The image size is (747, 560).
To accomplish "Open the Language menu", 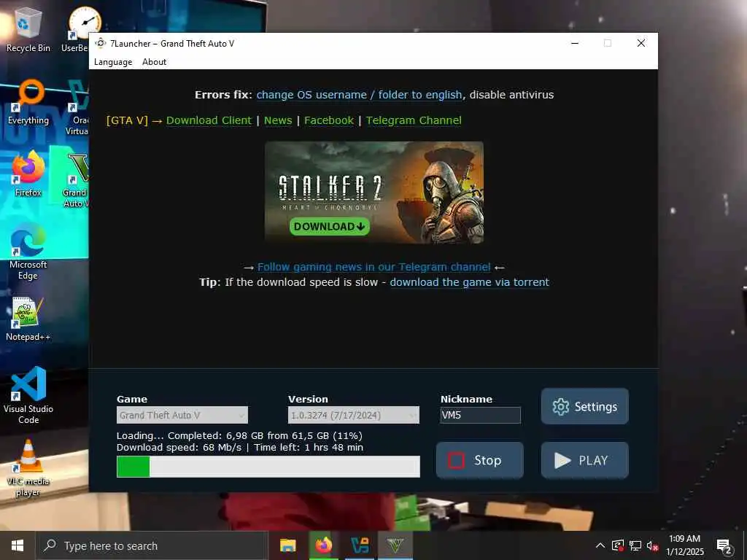I will point(113,62).
